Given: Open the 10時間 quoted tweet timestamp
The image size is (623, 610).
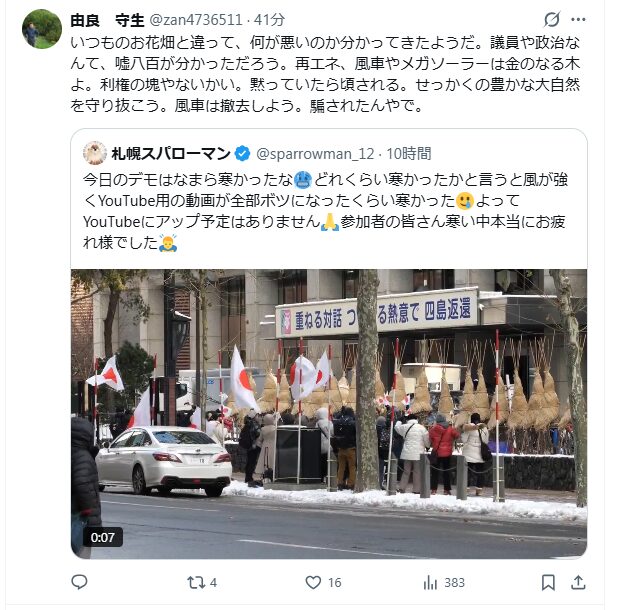Looking at the screenshot, I should [409, 154].
